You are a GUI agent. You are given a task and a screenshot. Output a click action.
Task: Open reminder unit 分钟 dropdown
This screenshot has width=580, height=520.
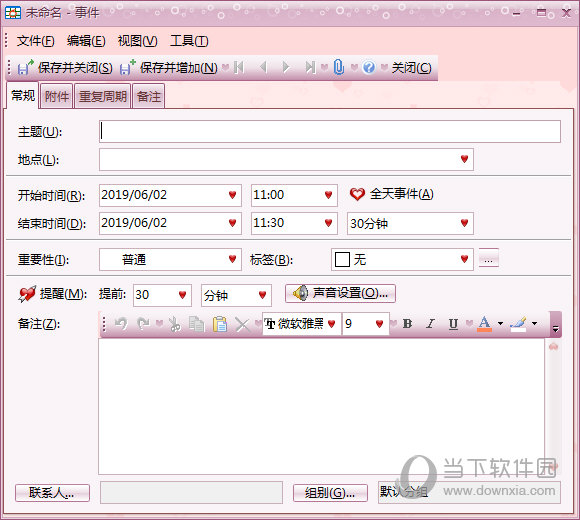(x=262, y=295)
